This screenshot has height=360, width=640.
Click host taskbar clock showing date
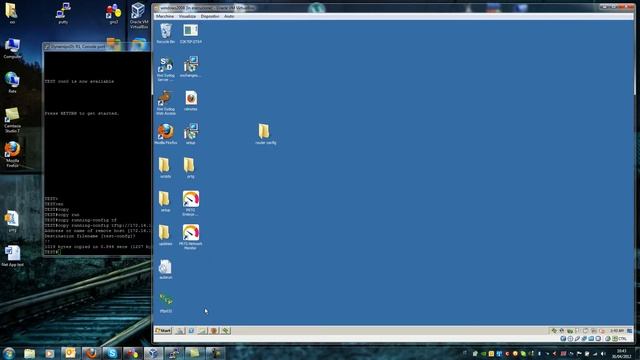[x=621, y=353]
